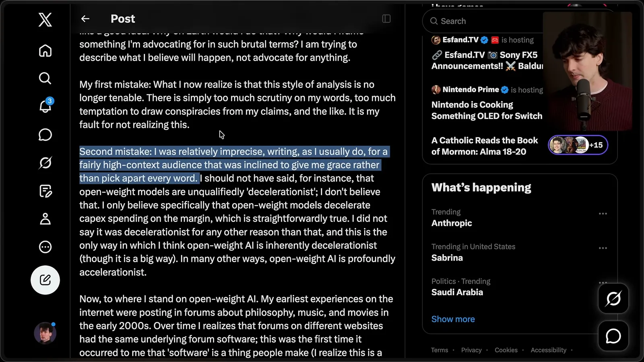Open the Explore search icon in the sidebar
This screenshot has height=362, width=644.
pos(45,78)
